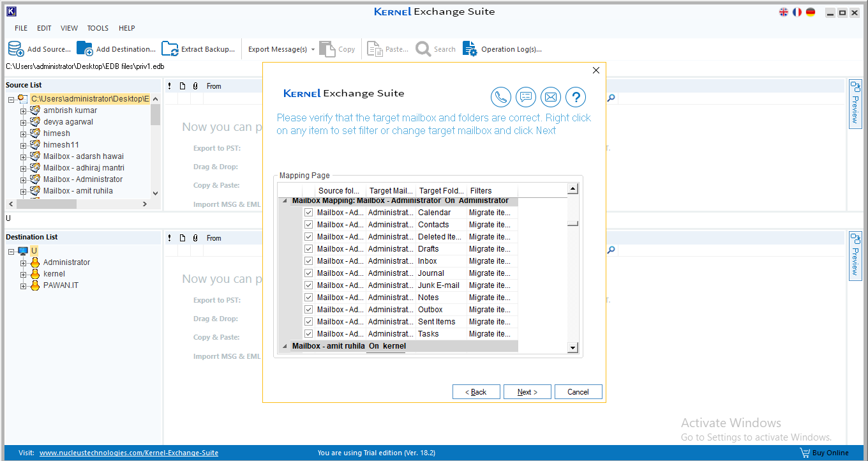Viewport: 868px width, 461px height.
Task: Uncheck the Journal folder mapping checkbox
Action: 309,273
